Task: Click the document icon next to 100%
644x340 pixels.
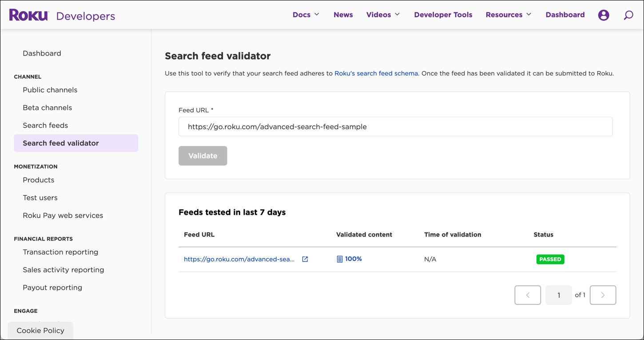Action: [x=339, y=259]
